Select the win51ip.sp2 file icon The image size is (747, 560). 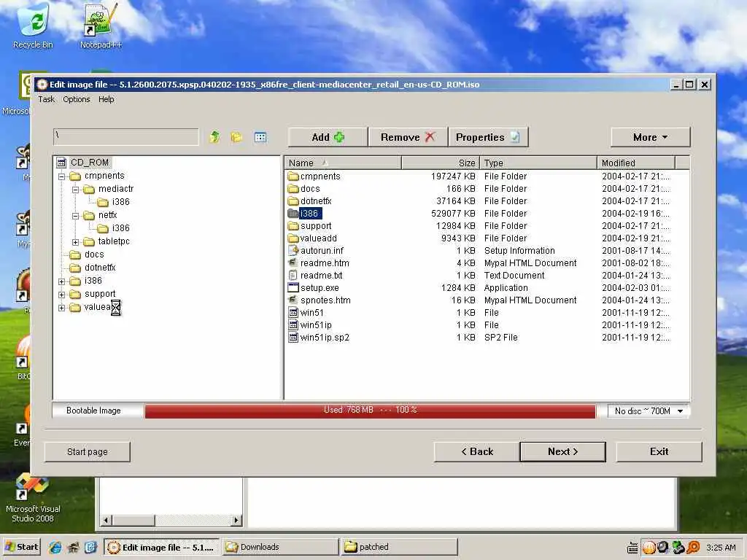click(x=293, y=337)
